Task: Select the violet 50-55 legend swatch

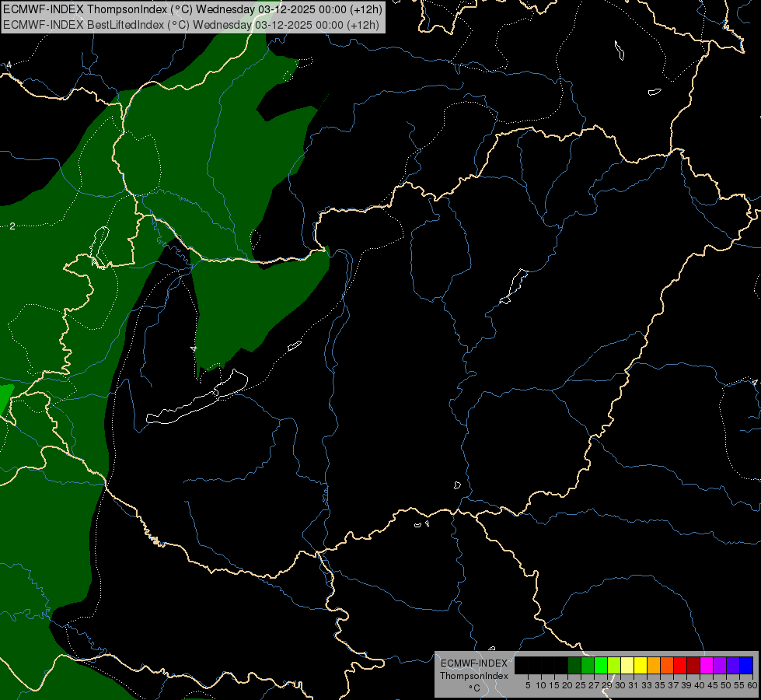Action: (x=733, y=665)
